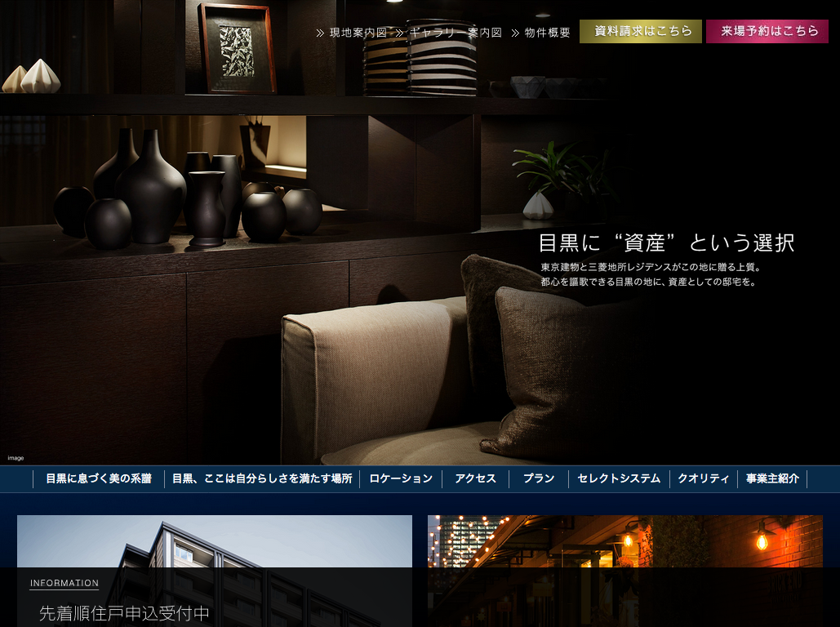This screenshot has height=627, width=840.
Task: Click the 来場予約はこちら button
Action: tap(767, 31)
